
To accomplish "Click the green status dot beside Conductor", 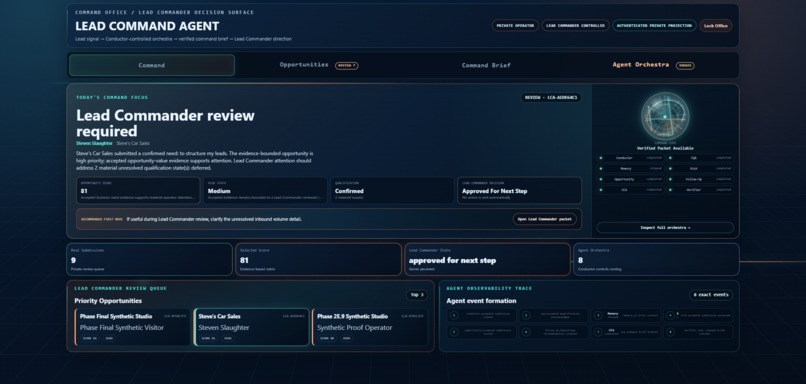I will coord(601,158).
